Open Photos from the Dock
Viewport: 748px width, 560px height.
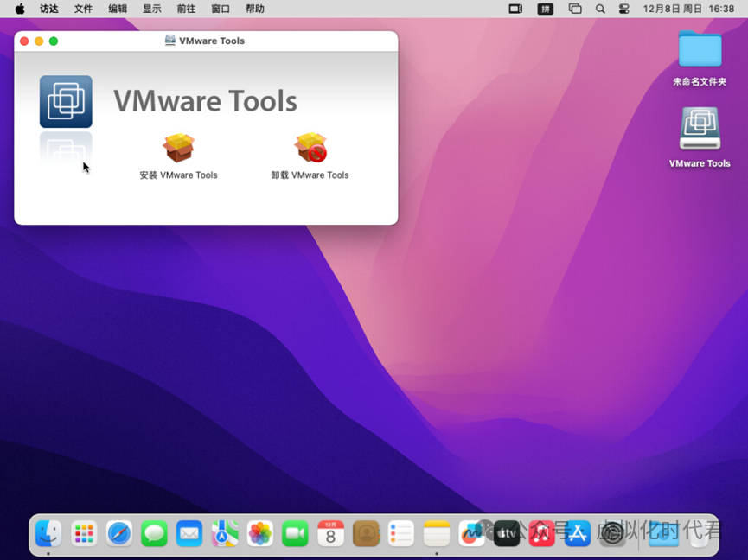point(260,533)
